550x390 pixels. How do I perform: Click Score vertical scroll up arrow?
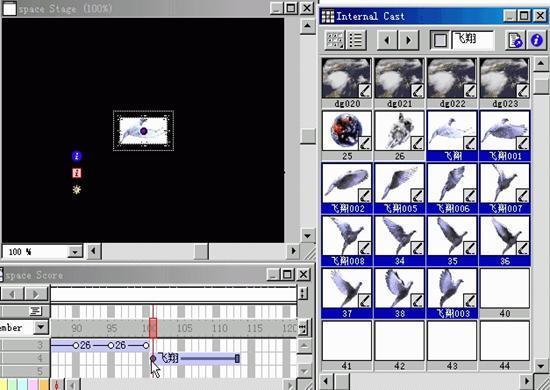(304, 345)
